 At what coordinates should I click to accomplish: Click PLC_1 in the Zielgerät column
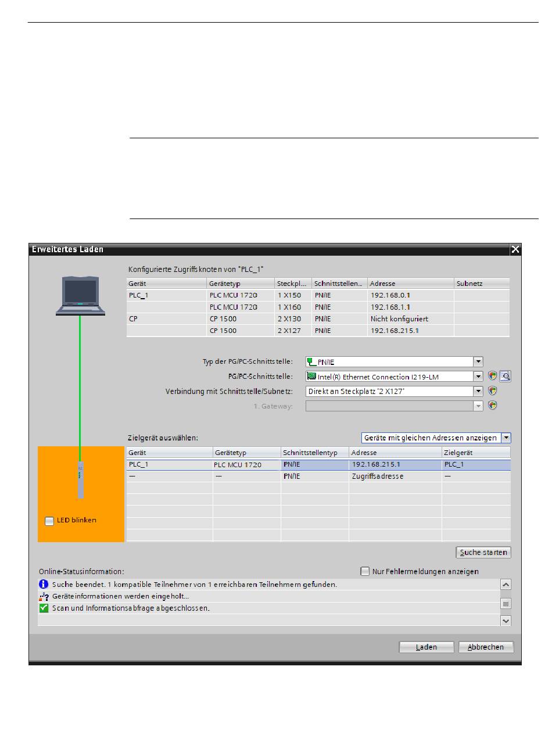click(x=454, y=464)
